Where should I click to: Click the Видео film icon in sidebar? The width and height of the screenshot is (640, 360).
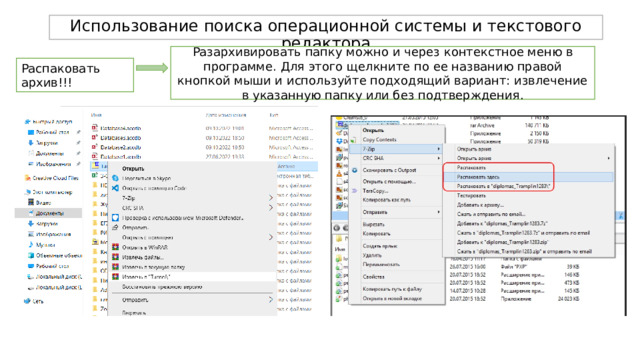[31, 202]
